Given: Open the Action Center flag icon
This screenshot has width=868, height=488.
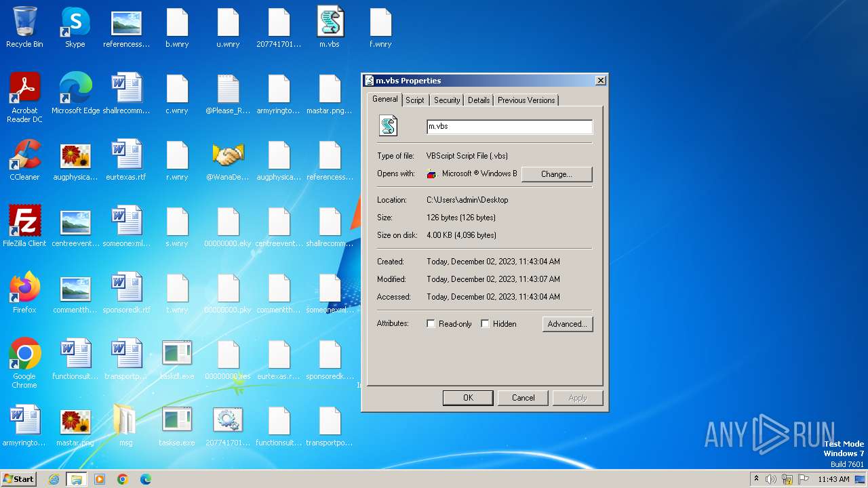Looking at the screenshot, I should point(804,479).
